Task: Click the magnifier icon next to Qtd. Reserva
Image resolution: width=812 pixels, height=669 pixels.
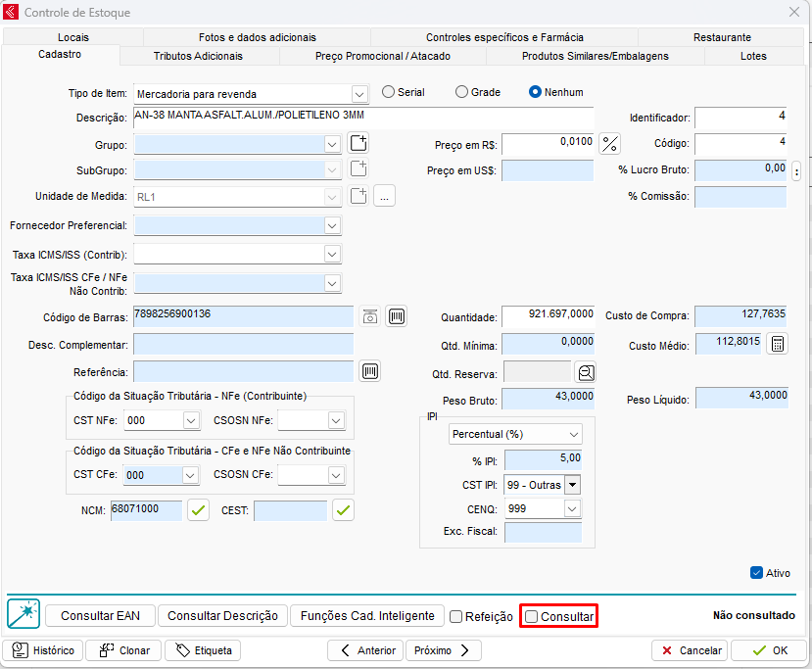Action: click(x=586, y=372)
